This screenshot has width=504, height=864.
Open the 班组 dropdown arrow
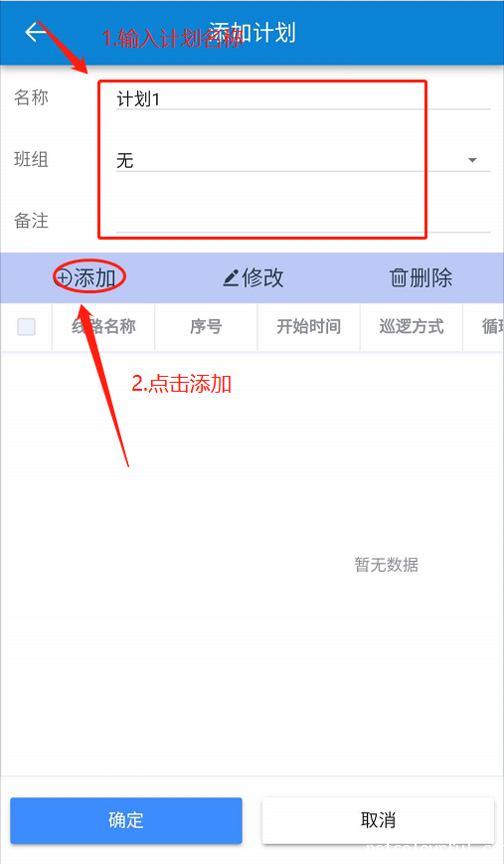(x=472, y=160)
